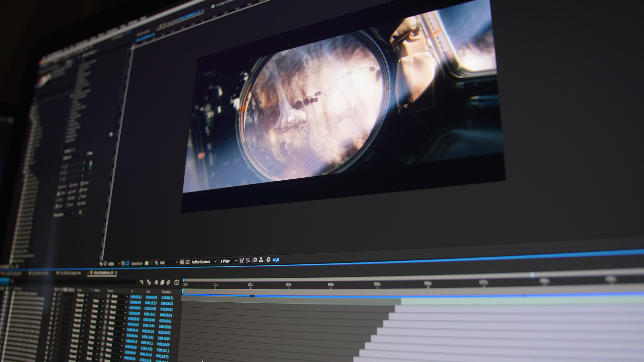Viewport: 644px width, 362px height.
Task: Open the Composition Mini-Flowchart in timeline
Action: (x=142, y=282)
